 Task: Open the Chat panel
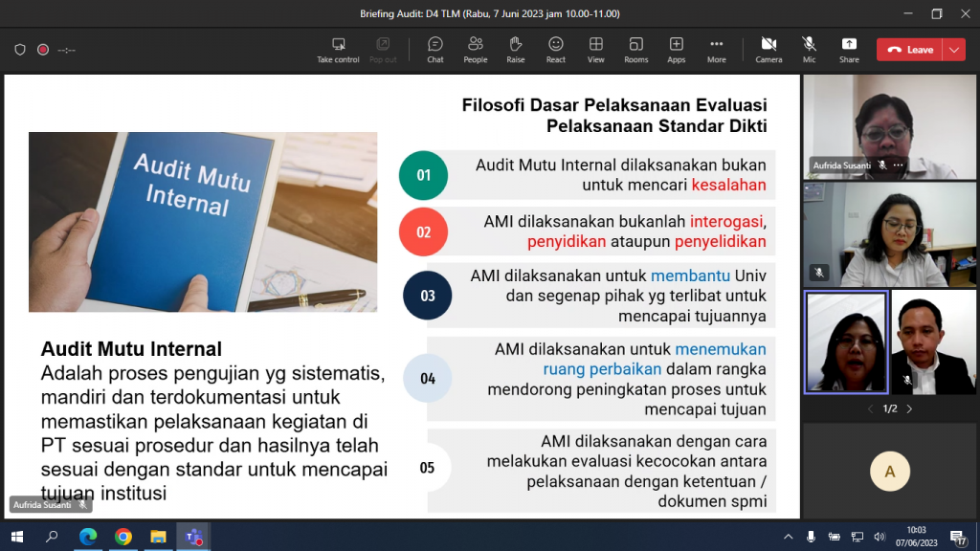(435, 49)
